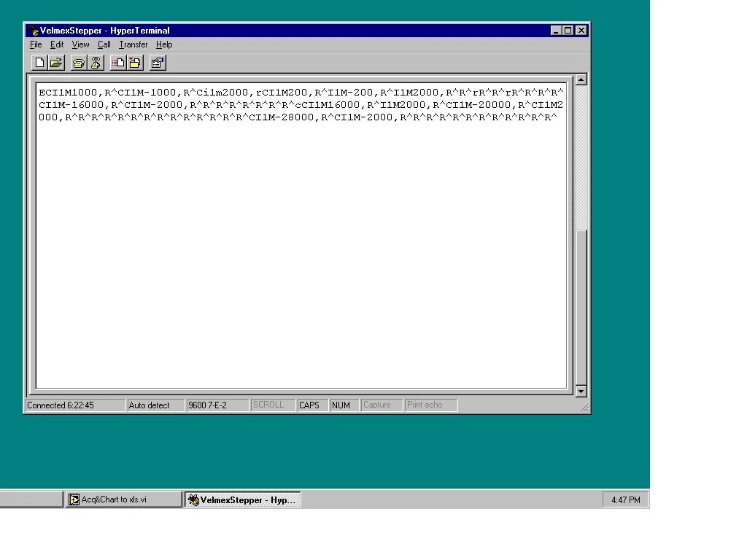Click the VelmexStepper - HyperTerminal title bar

(x=307, y=31)
